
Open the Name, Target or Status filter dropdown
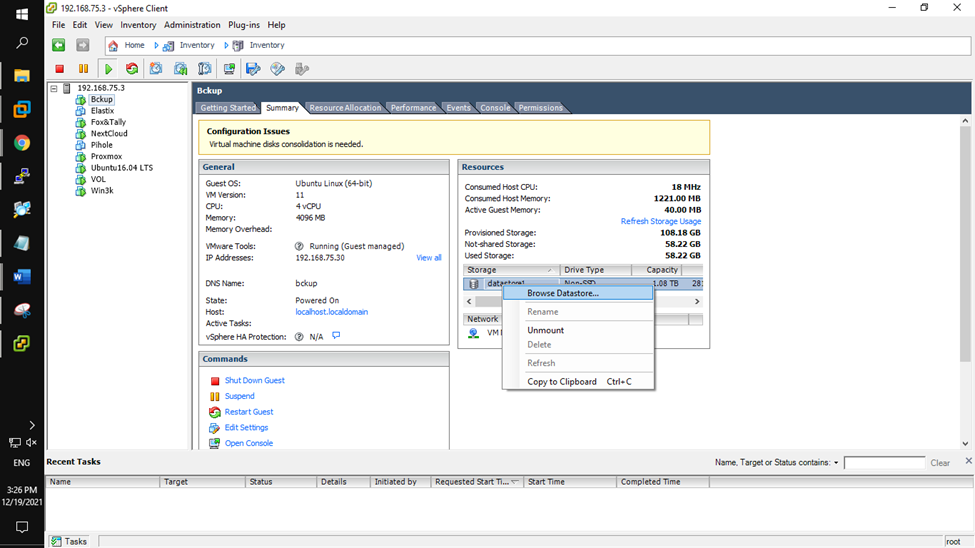[836, 463]
